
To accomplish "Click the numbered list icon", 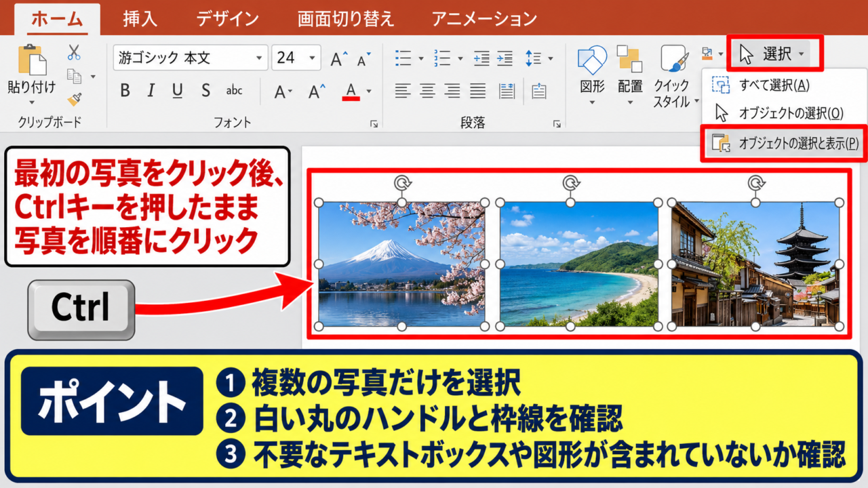I will pos(442,58).
